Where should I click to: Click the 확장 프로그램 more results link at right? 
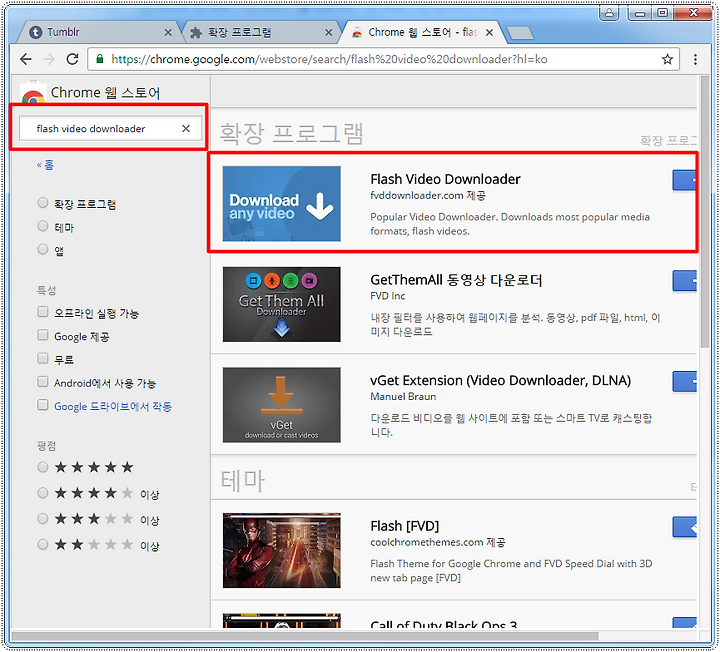click(669, 141)
